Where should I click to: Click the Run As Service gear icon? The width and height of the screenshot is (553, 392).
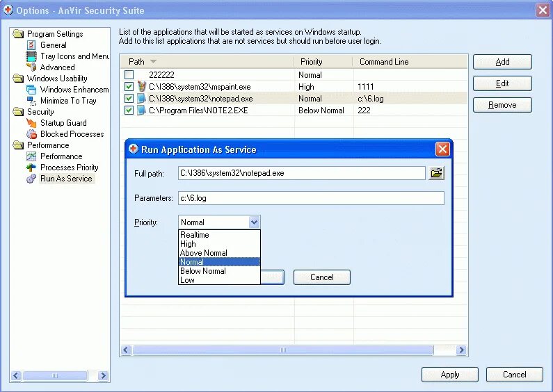(x=31, y=179)
